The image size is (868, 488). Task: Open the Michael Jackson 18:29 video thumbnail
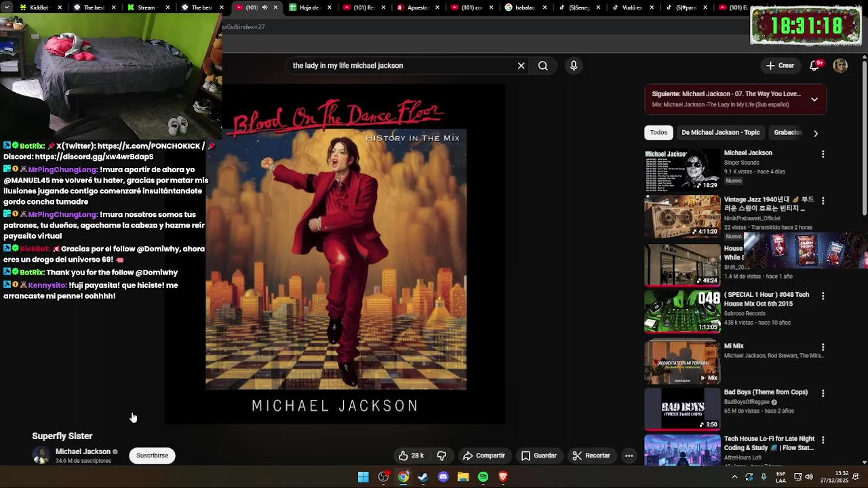pyautogui.click(x=682, y=169)
